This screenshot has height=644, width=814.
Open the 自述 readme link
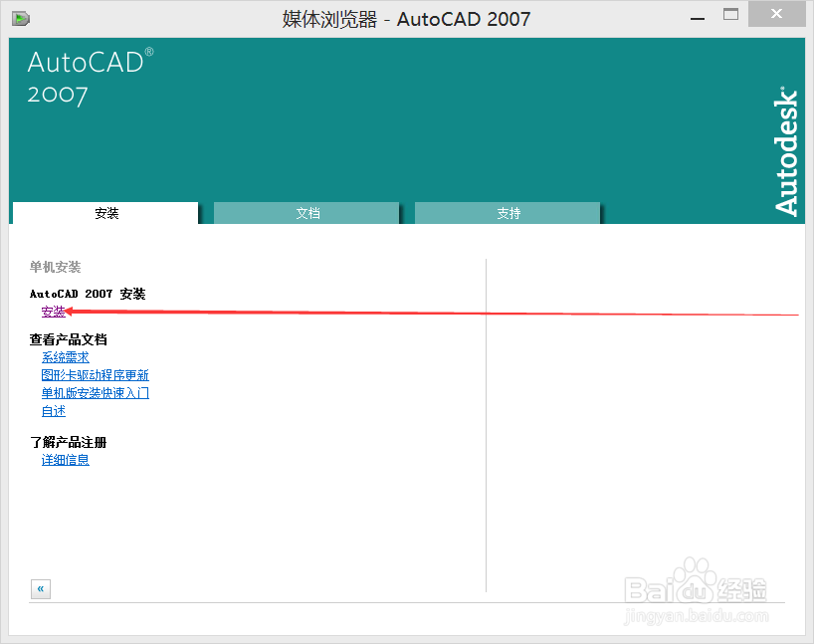click(54, 411)
